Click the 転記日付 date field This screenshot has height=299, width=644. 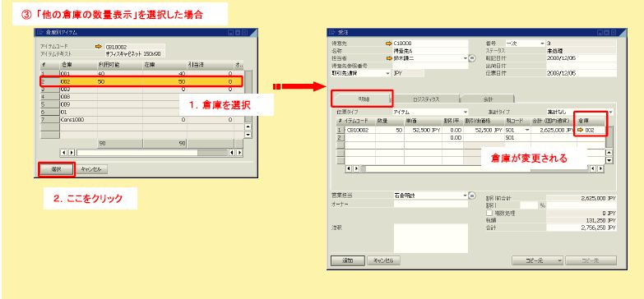click(x=581, y=58)
